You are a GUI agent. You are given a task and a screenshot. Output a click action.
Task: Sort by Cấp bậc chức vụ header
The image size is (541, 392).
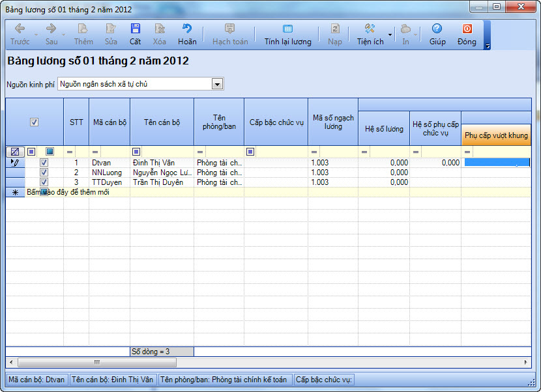click(276, 122)
